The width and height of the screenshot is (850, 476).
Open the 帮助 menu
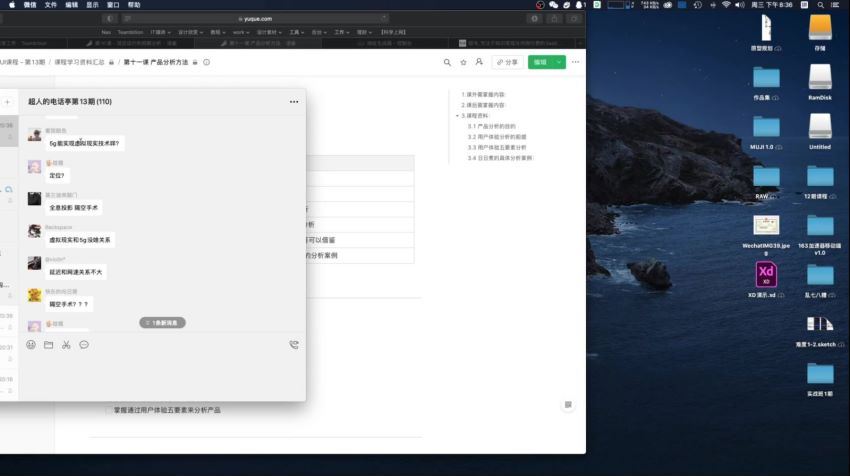coord(134,5)
